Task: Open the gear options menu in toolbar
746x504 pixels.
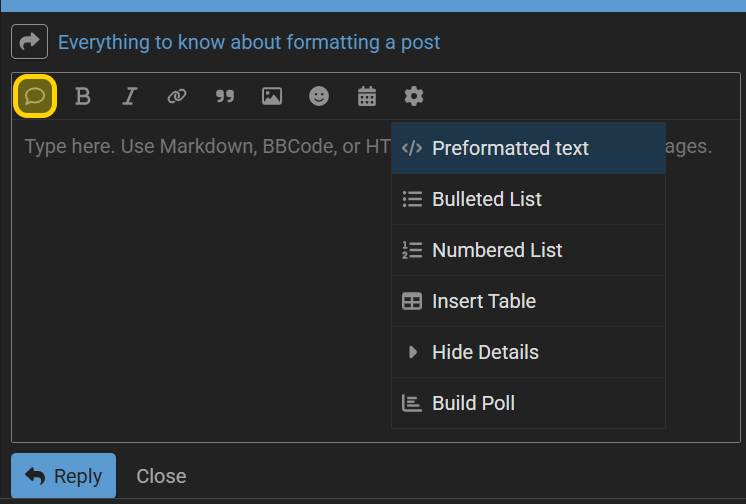Action: point(413,96)
